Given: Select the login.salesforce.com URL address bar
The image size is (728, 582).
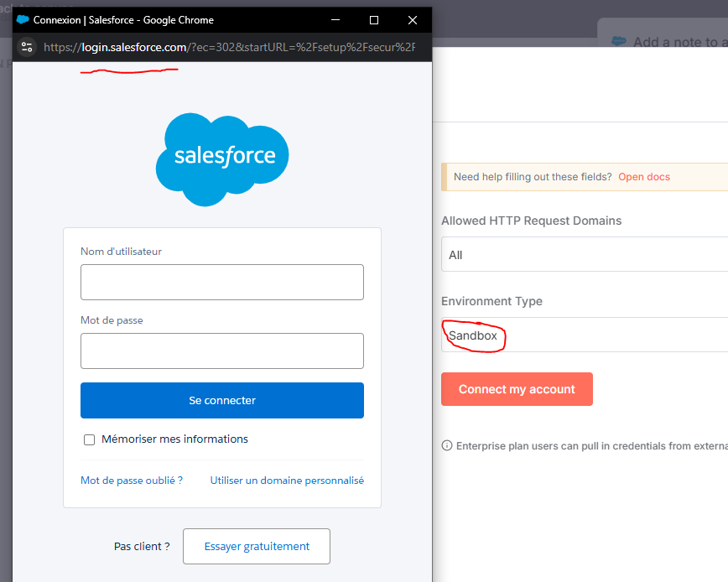Looking at the screenshot, I should click(x=228, y=48).
